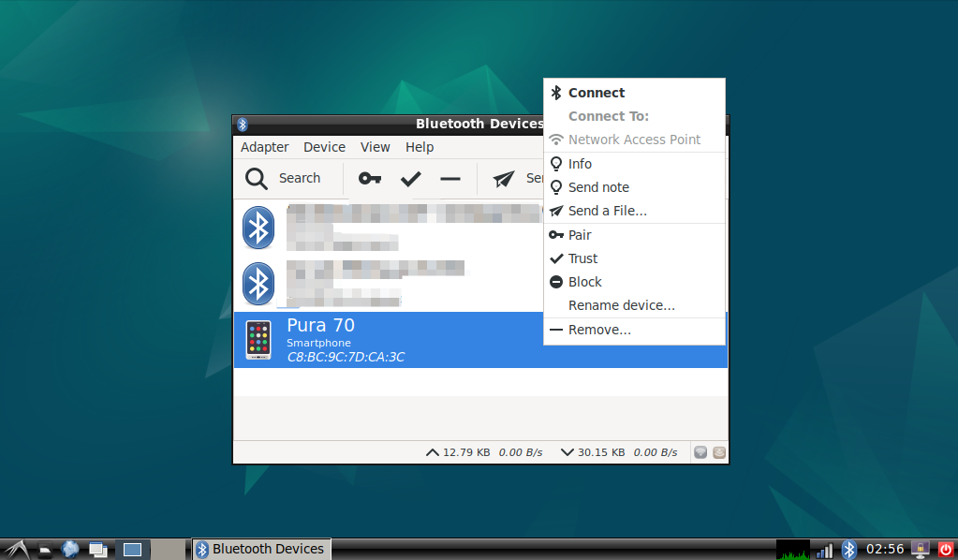Open the Help menu
958x560 pixels.
click(420, 147)
